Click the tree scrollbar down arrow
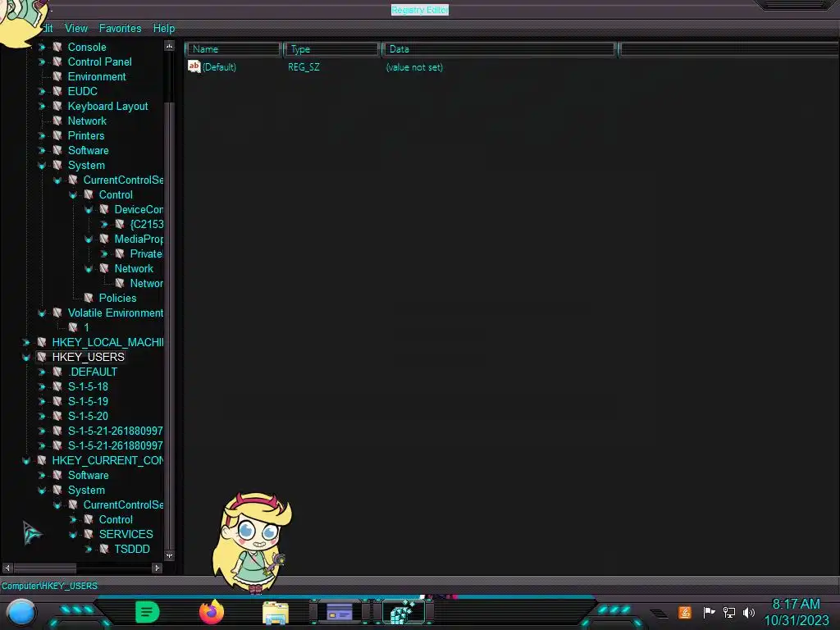840x630 pixels. pyautogui.click(x=169, y=555)
